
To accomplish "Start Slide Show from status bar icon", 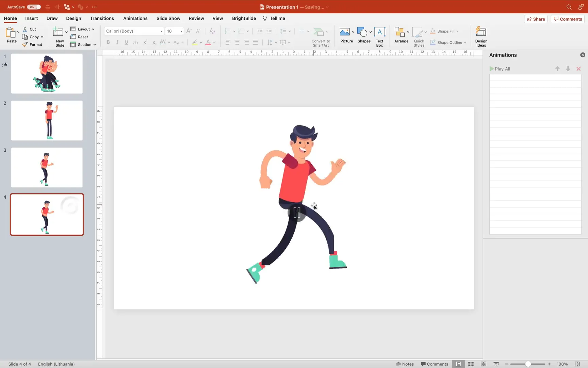I will point(496,364).
